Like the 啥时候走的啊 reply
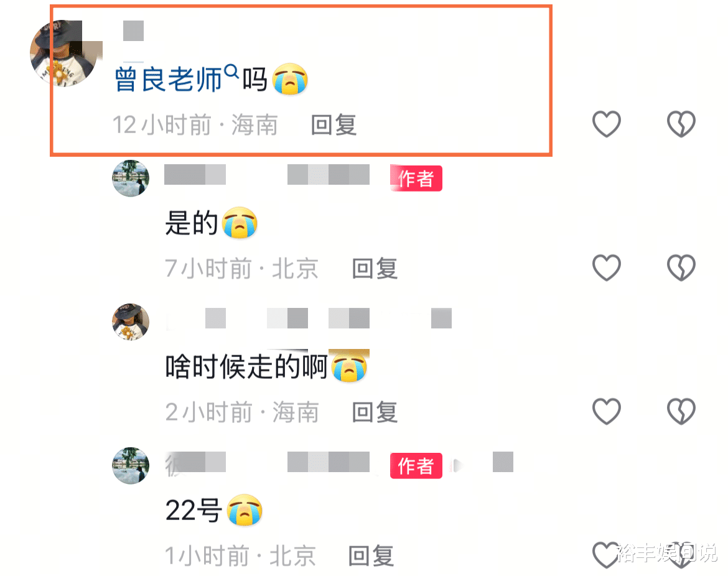 click(607, 411)
